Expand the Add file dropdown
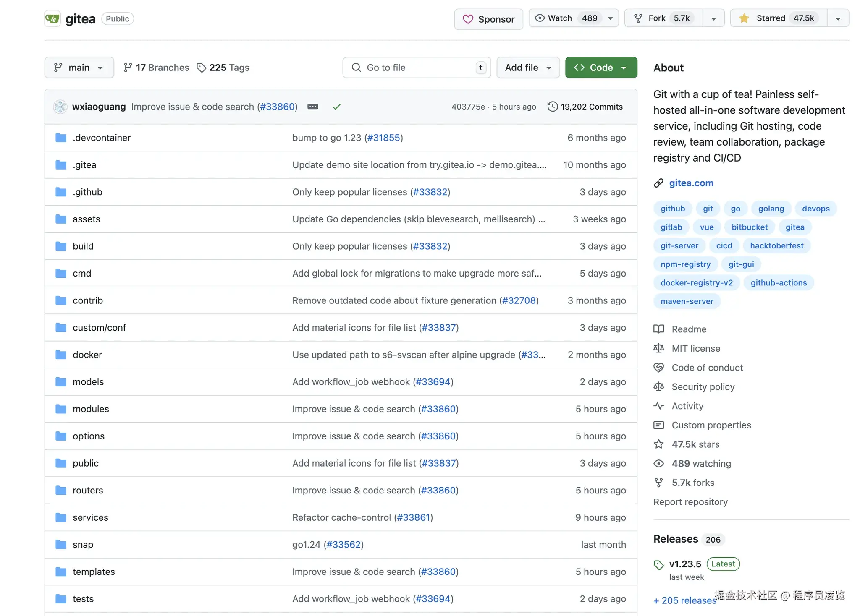860x616 pixels. click(x=528, y=68)
